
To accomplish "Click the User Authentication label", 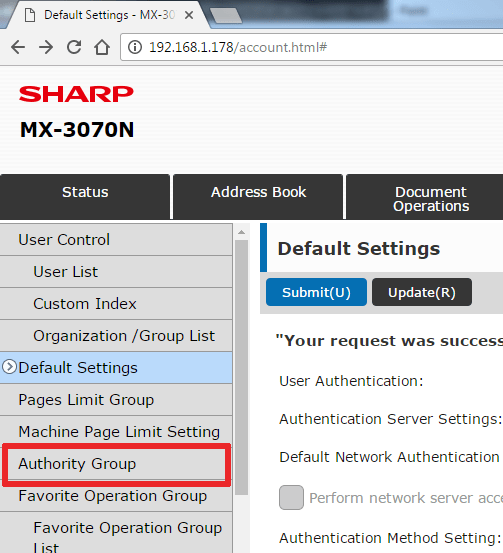I will tap(351, 381).
